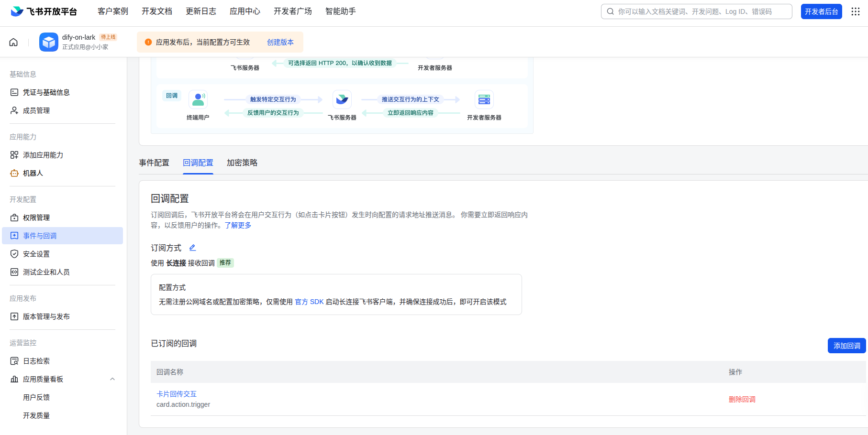Open the home icon in the sidebar
The image size is (868, 435).
[13, 42]
